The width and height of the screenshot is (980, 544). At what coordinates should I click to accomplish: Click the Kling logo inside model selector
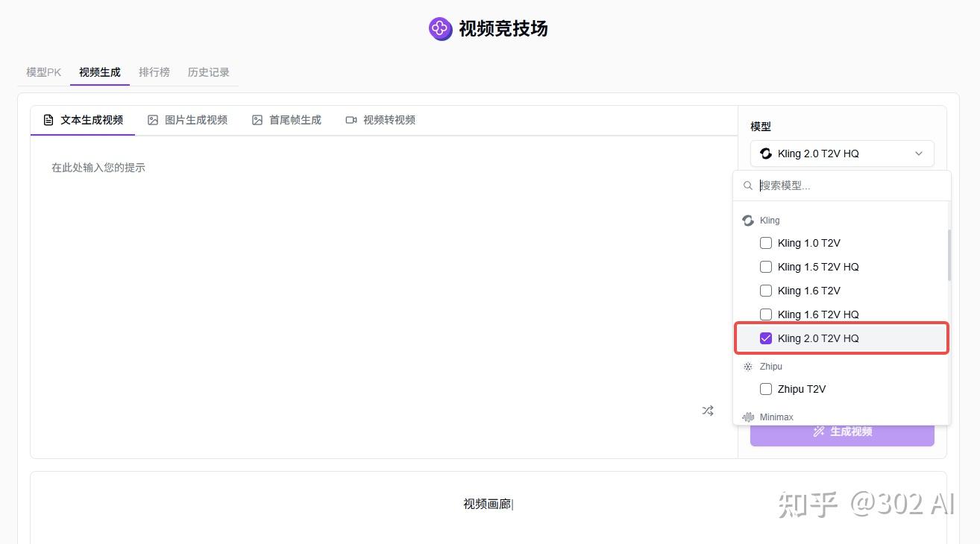[x=765, y=154]
